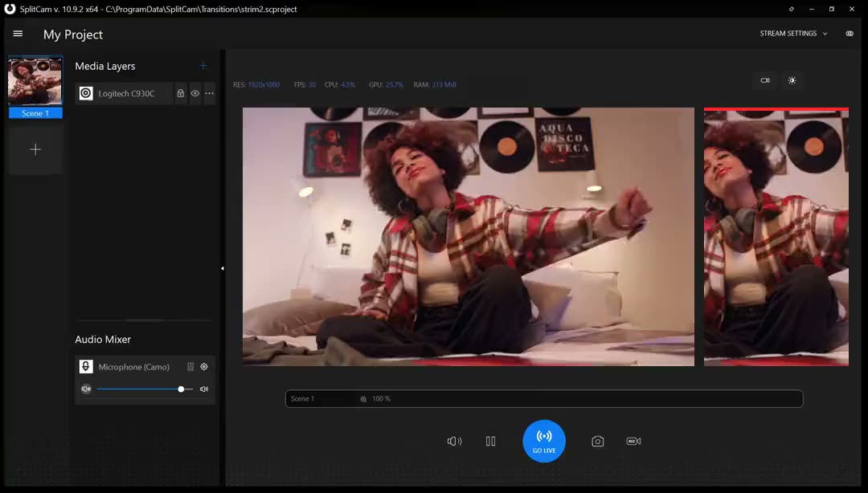The width and height of the screenshot is (868, 493).
Task: Open brightness adjustment sun icon
Action: click(x=792, y=80)
